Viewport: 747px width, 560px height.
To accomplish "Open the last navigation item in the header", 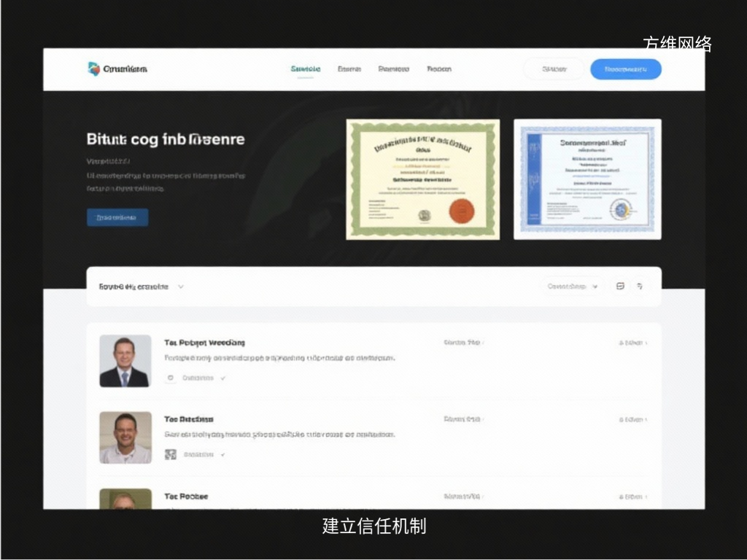I will (439, 69).
